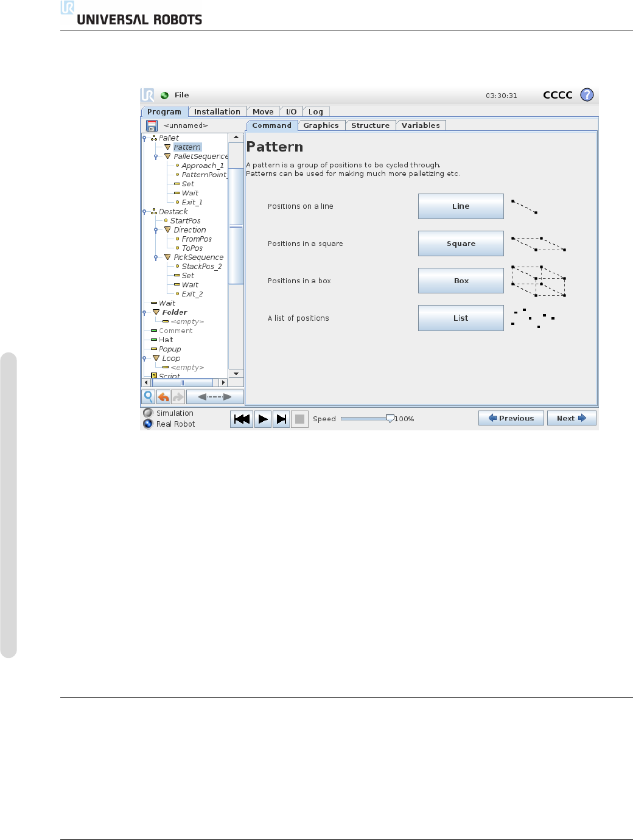Select the Pattern tree item

coord(187,147)
